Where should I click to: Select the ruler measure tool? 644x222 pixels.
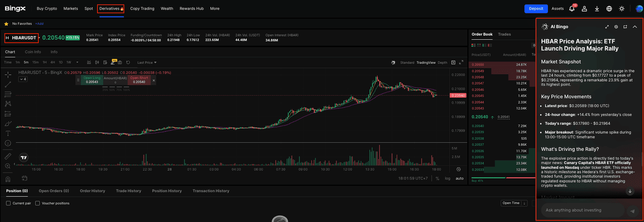pyautogui.click(x=8, y=156)
